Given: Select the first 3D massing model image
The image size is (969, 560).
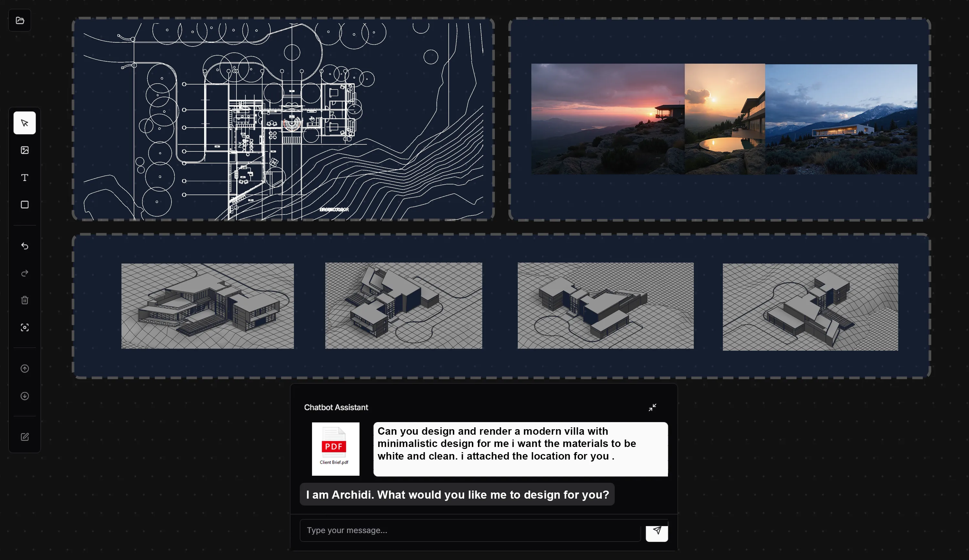Looking at the screenshot, I should [x=207, y=306].
